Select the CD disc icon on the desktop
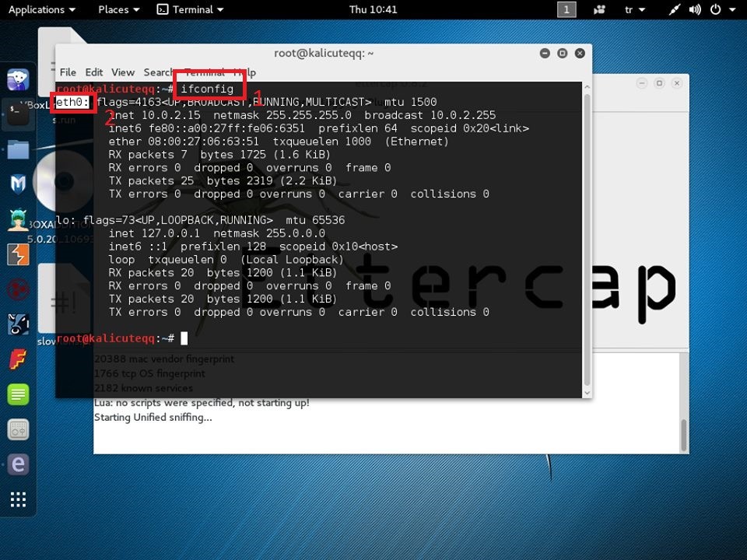Screen dimensions: 747x560 (x=64, y=181)
